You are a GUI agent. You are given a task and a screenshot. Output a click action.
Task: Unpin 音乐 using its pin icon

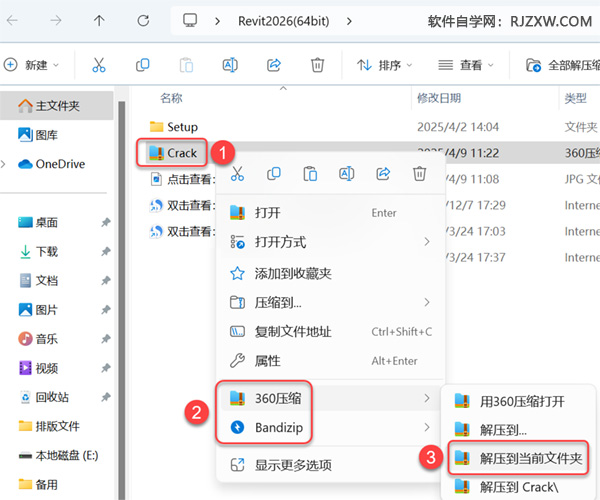(x=106, y=339)
